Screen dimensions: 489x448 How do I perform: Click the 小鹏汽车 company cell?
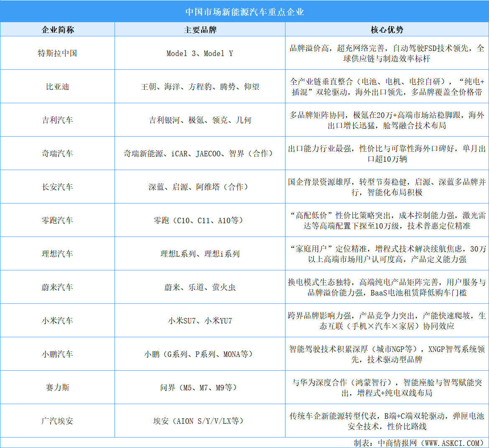tap(57, 354)
